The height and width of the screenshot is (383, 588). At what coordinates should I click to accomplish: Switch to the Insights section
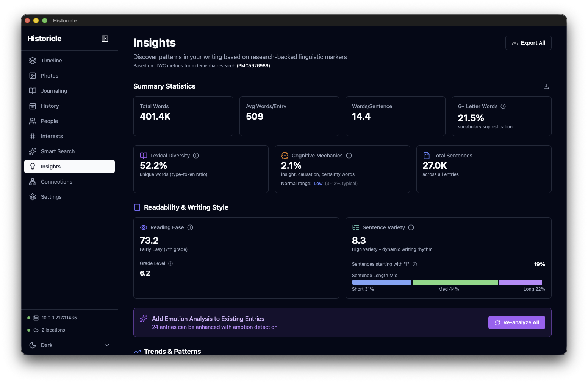pos(51,167)
